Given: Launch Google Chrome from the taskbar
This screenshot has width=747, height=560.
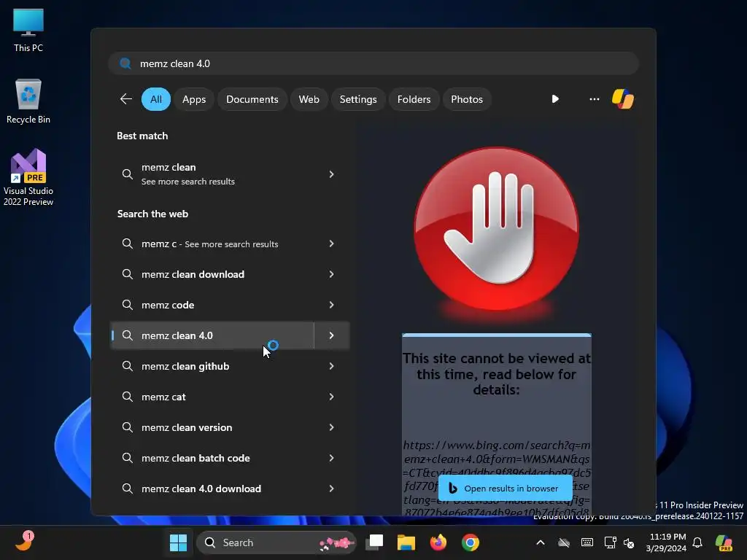Looking at the screenshot, I should point(471,542).
